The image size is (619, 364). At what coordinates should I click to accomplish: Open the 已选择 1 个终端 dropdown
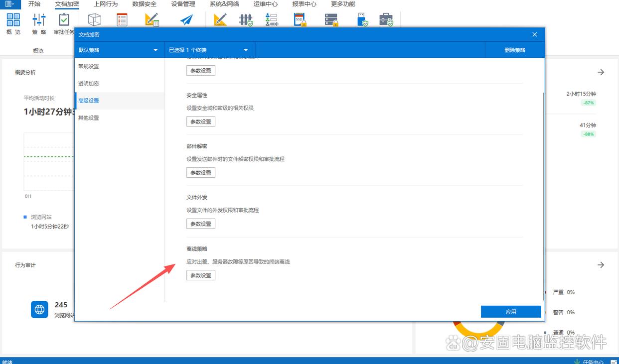[x=209, y=50]
